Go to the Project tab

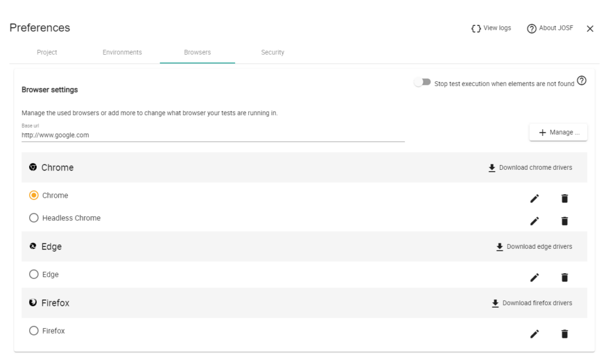coord(47,52)
